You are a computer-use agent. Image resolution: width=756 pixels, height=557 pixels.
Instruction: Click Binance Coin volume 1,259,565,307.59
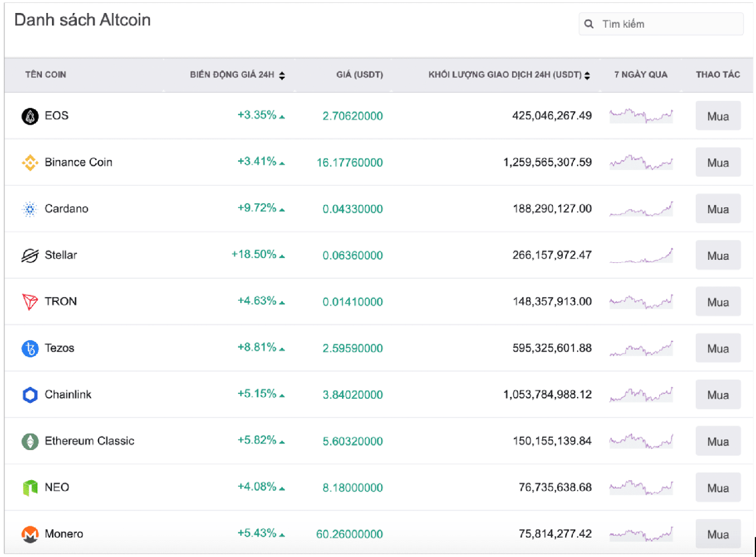tap(548, 162)
